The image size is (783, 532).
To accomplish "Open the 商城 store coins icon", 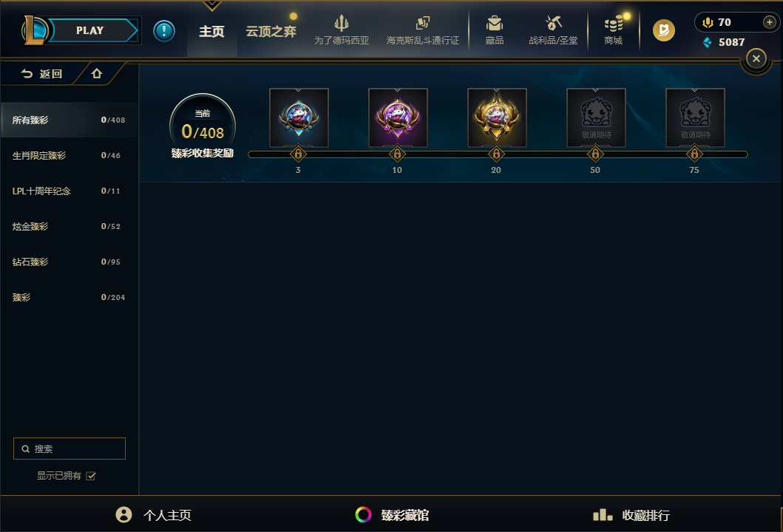I will pyautogui.click(x=613, y=24).
